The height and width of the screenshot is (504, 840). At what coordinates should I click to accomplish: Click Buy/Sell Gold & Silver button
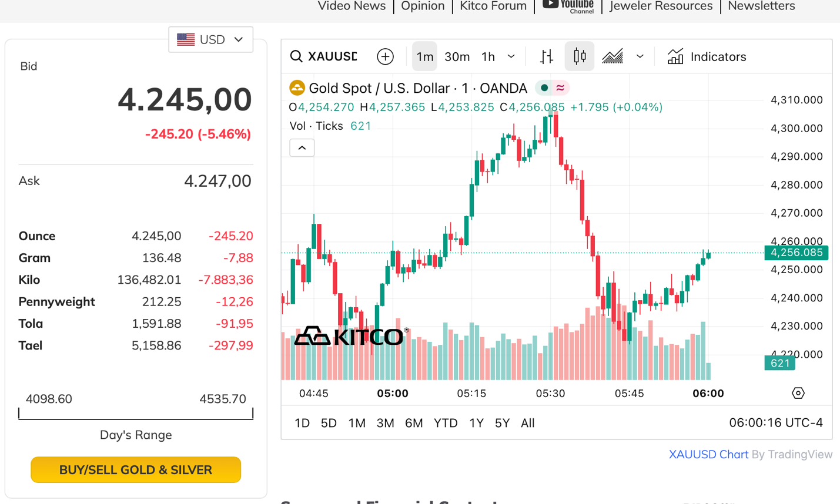136,470
